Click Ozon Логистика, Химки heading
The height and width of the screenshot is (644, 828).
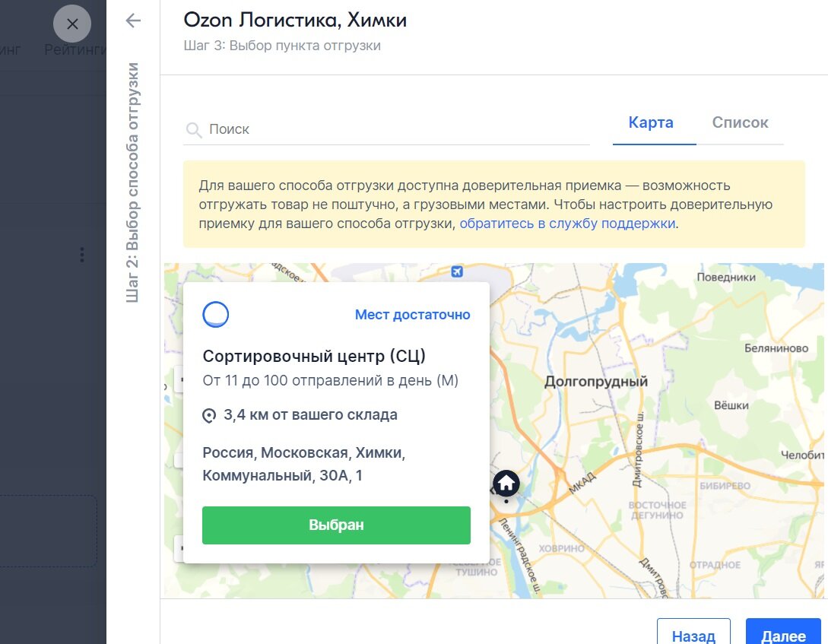(x=295, y=20)
